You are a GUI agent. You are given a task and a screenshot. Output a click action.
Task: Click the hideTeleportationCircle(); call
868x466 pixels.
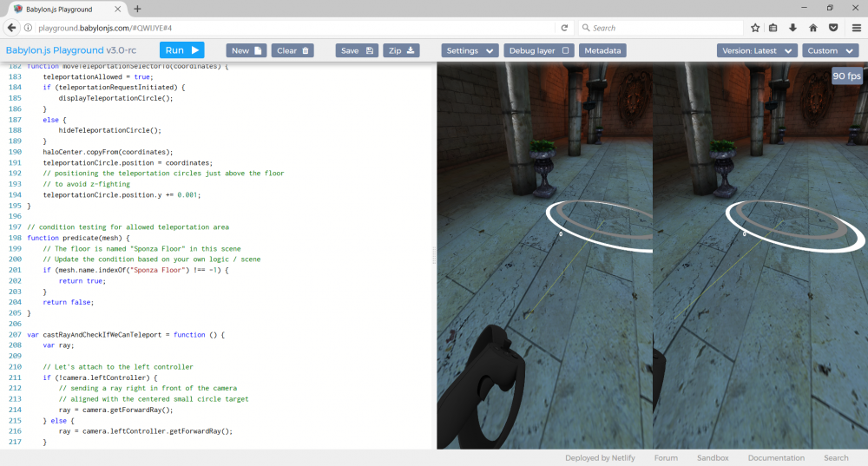110,130
